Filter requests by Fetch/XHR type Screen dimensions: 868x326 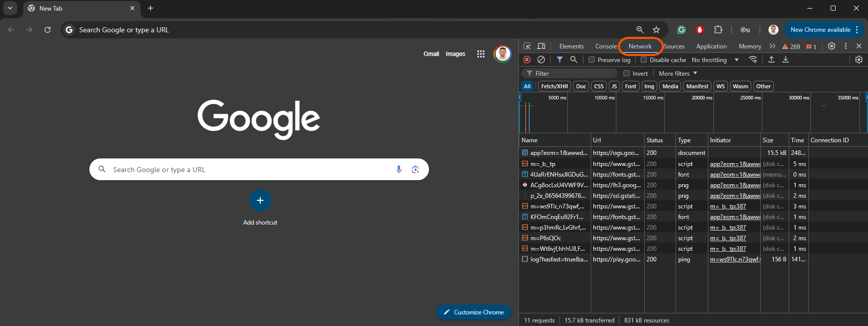pyautogui.click(x=554, y=86)
